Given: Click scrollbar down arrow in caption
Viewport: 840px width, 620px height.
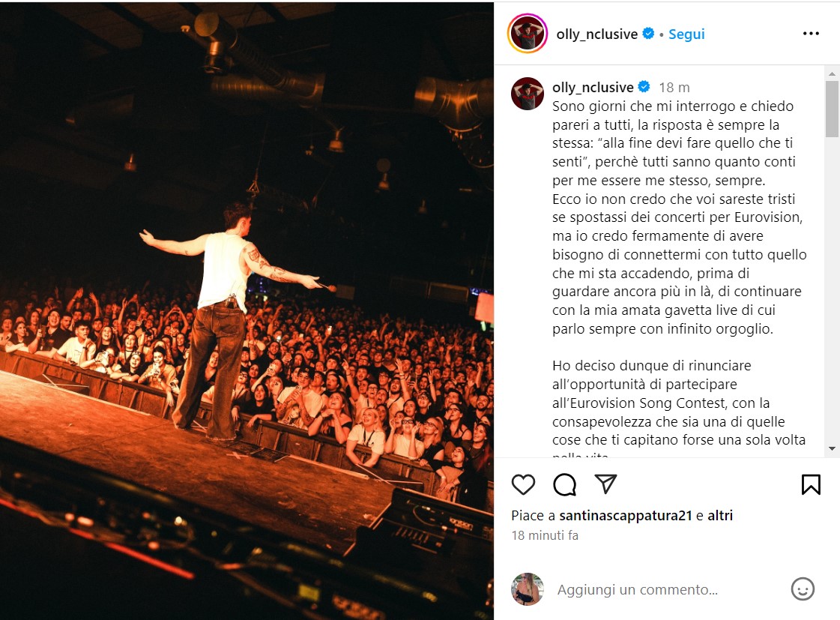Looking at the screenshot, I should click(832, 448).
